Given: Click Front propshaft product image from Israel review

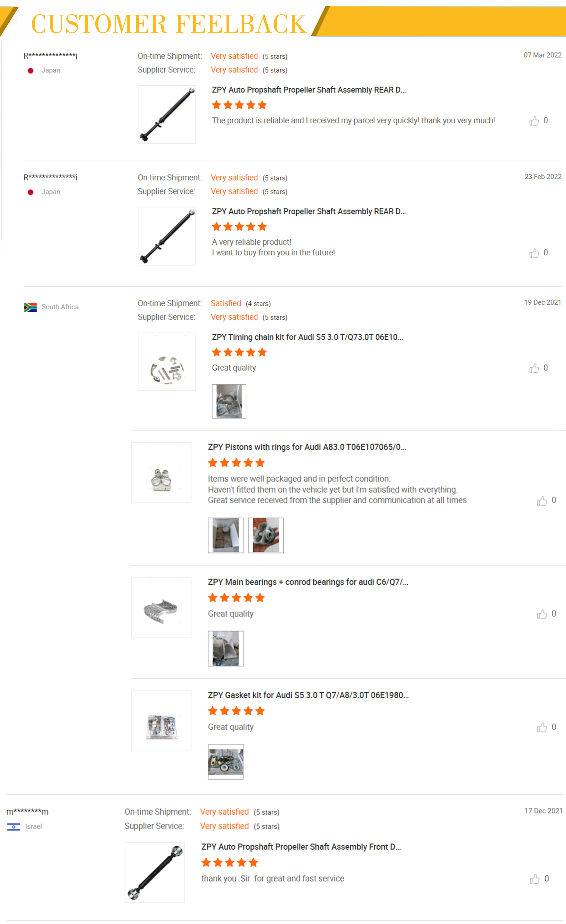Looking at the screenshot, I should pyautogui.click(x=155, y=872).
